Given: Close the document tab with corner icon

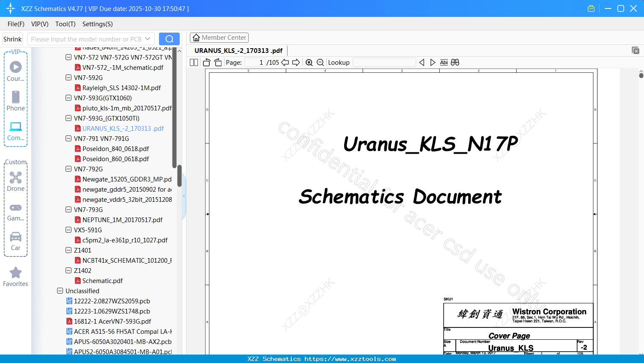Looking at the screenshot, I should point(636,50).
